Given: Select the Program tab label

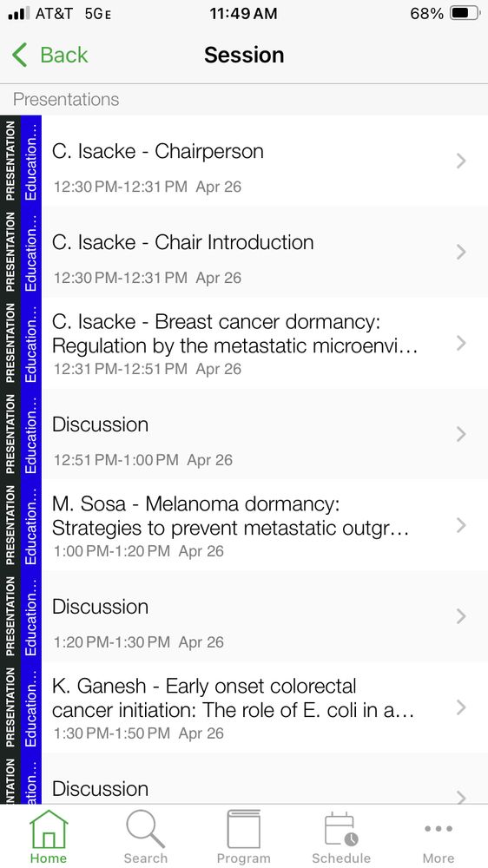Looking at the screenshot, I should coord(243,858).
